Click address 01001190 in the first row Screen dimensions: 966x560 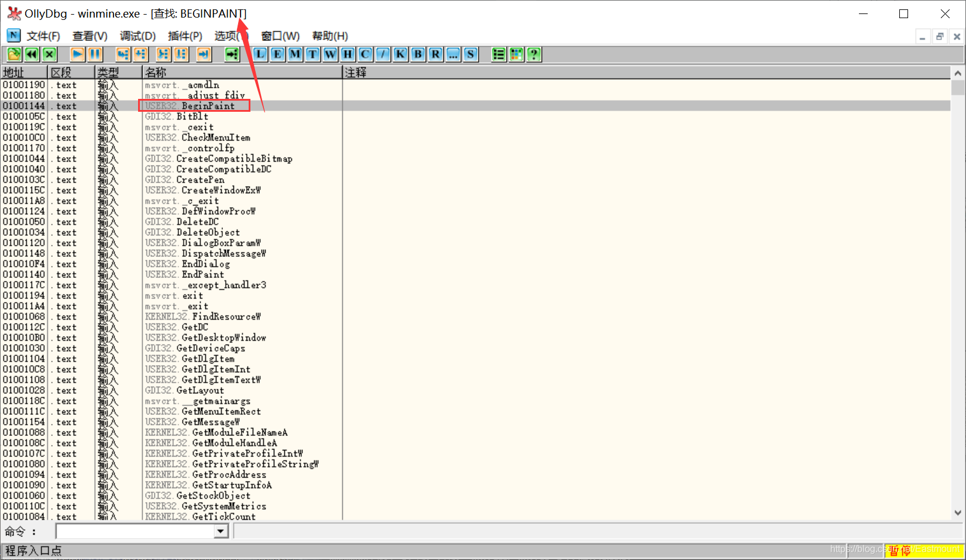24,85
